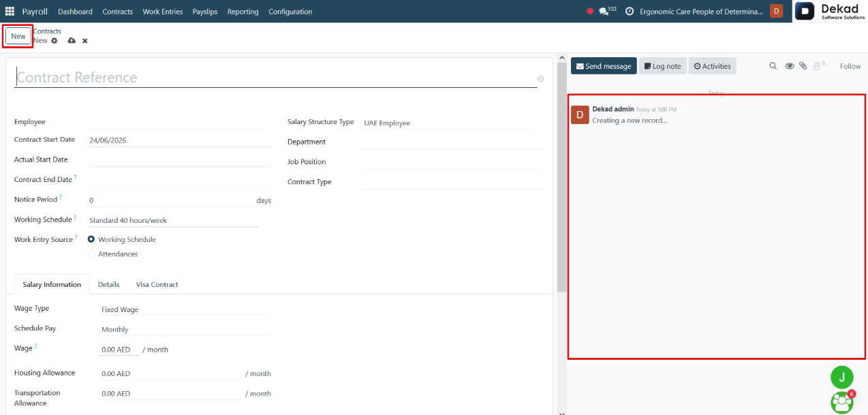
Task: Select the Attendances radio option
Action: coord(91,253)
